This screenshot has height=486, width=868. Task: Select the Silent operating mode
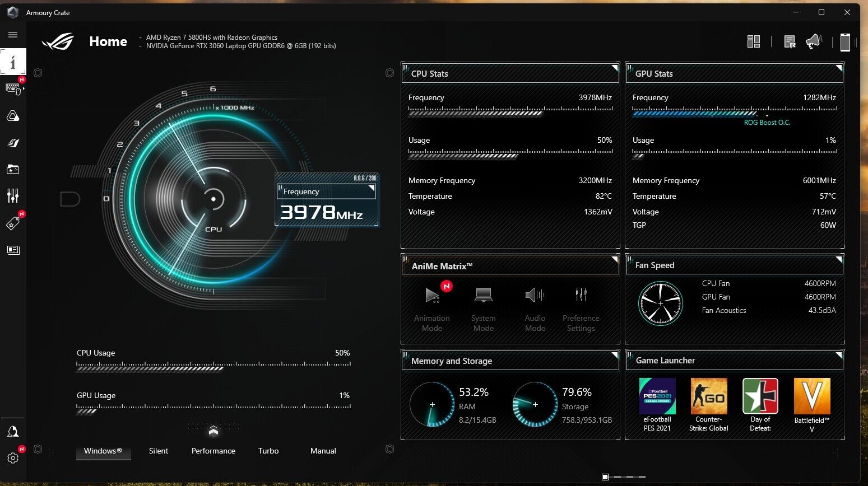[159, 451]
